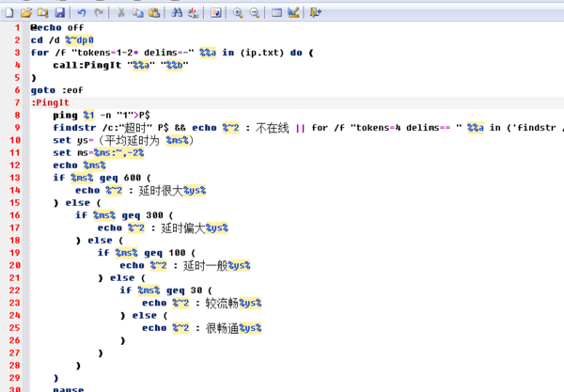
Task: Click the Open file folder icon
Action: point(26,13)
